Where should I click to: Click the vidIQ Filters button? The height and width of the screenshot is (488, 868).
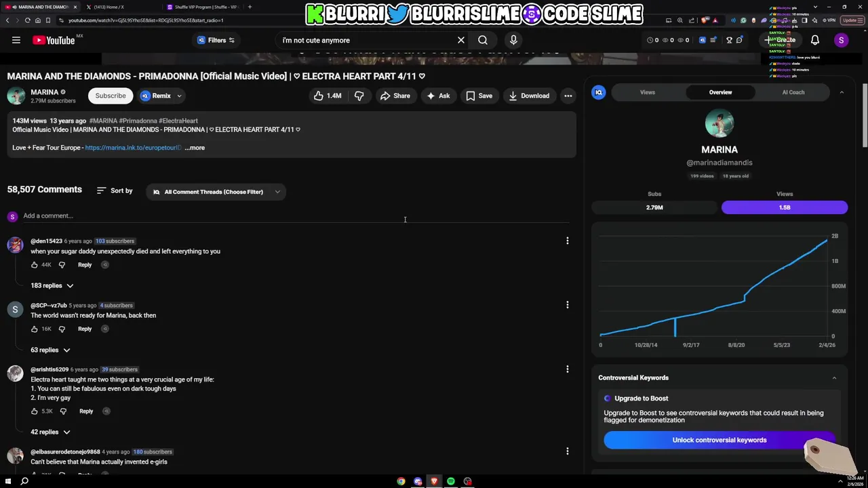pyautogui.click(x=216, y=40)
